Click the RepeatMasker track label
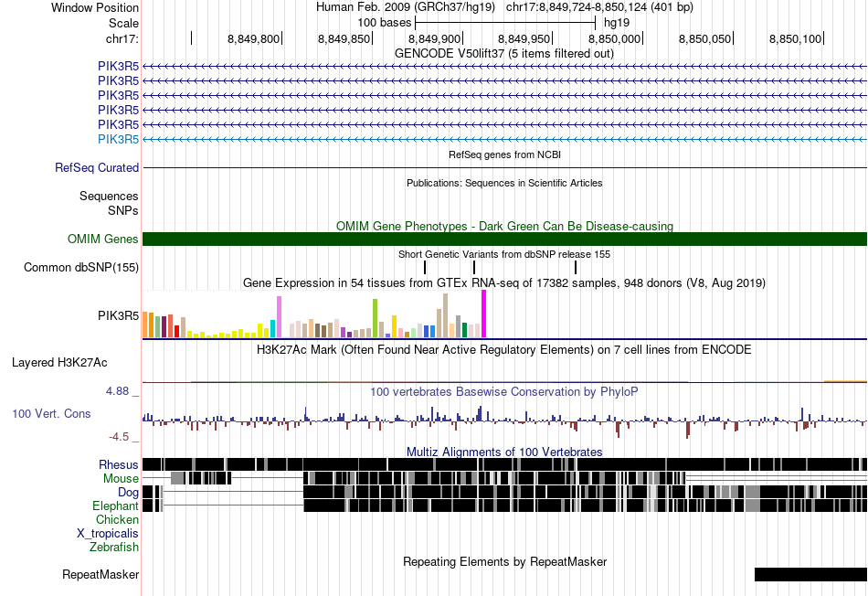The width and height of the screenshot is (868, 596). [x=101, y=574]
